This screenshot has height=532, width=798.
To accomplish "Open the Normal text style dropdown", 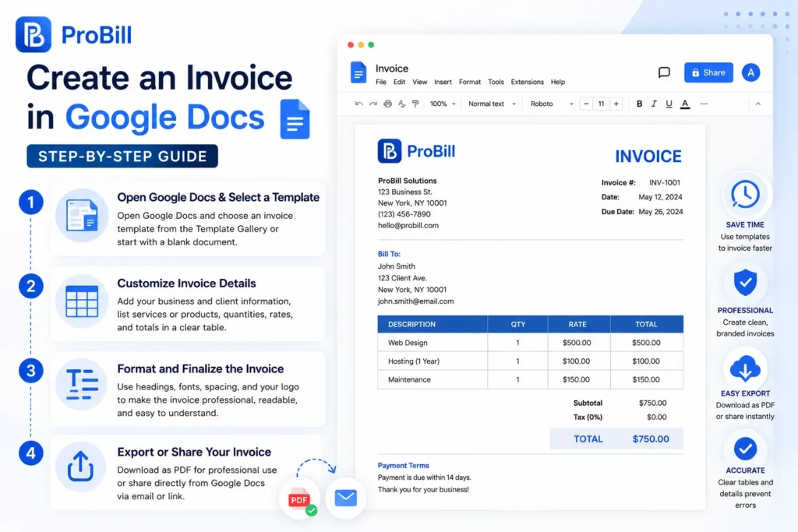I will tap(492, 104).
